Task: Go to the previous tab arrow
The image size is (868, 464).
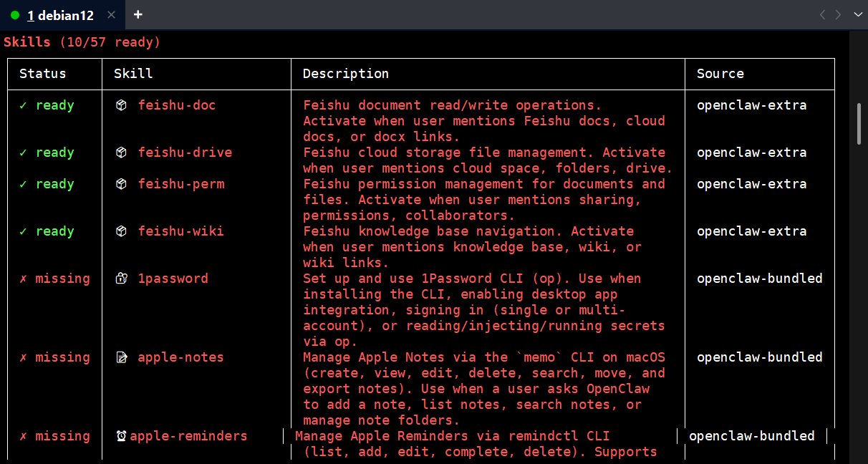Action: tap(822, 15)
